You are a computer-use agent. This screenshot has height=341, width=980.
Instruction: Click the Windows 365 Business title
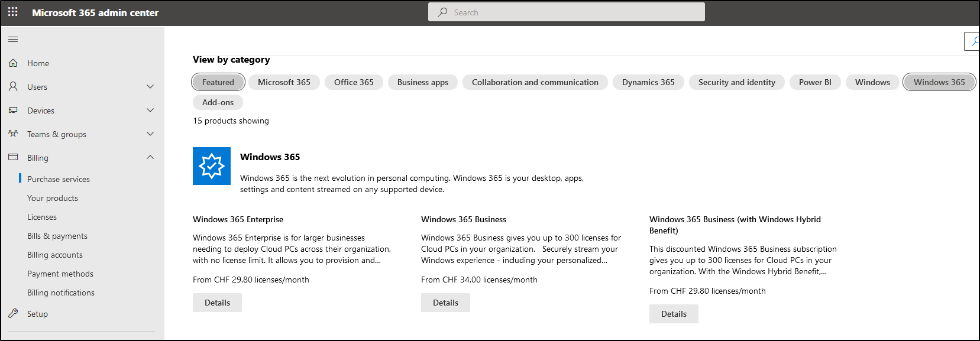click(x=464, y=219)
